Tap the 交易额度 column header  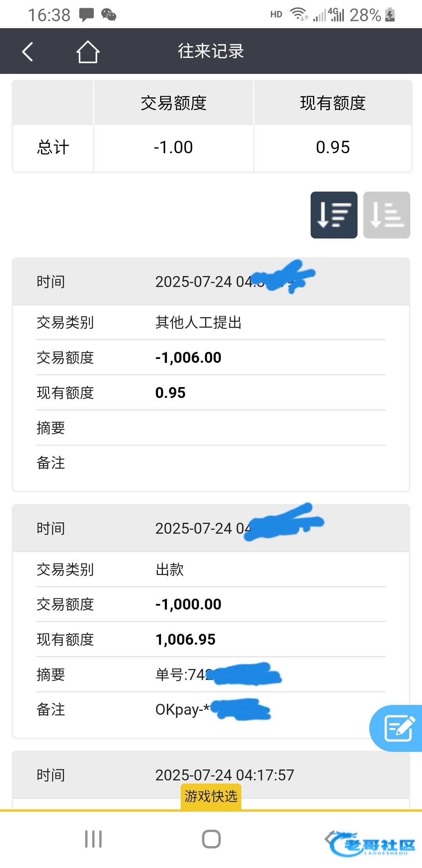click(173, 103)
